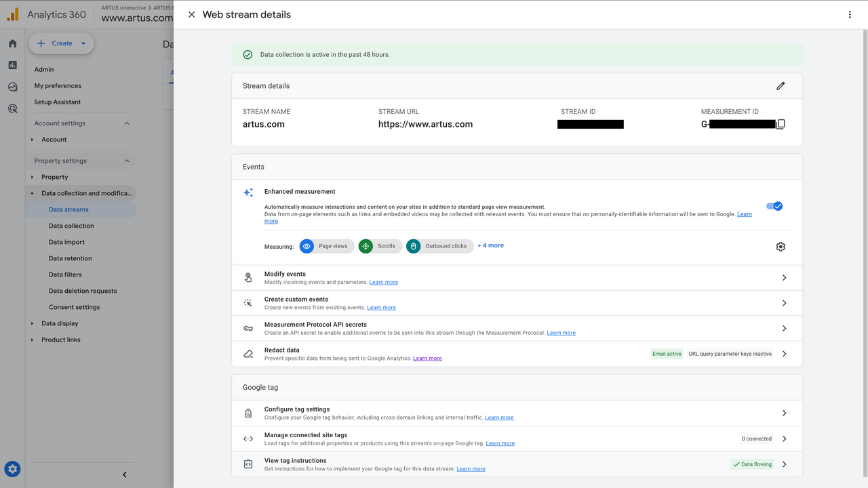Screen dimensions: 868x488
Task: Open Reports icon in the left rail
Action: pyautogui.click(x=12, y=65)
